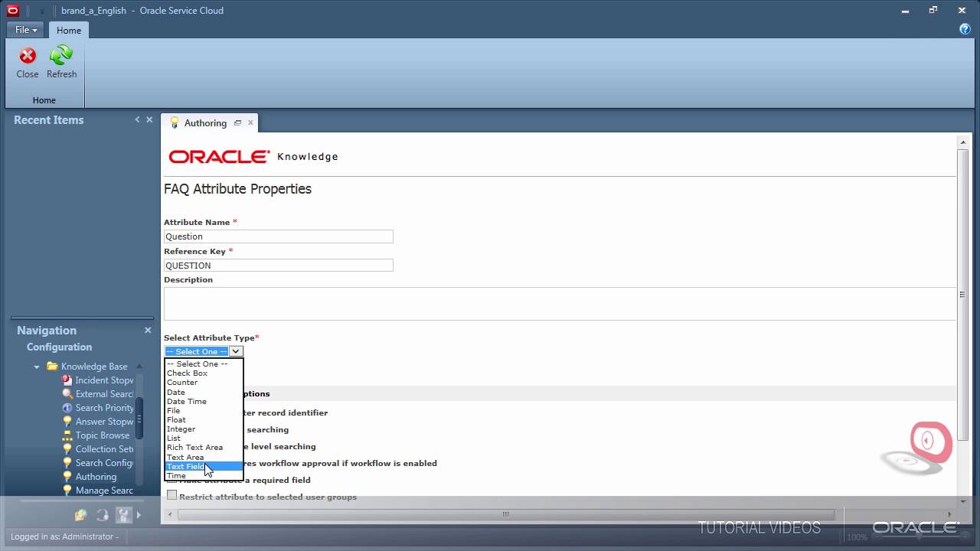The image size is (980, 551).
Task: Choose Date Time attribute type
Action: coord(204,401)
